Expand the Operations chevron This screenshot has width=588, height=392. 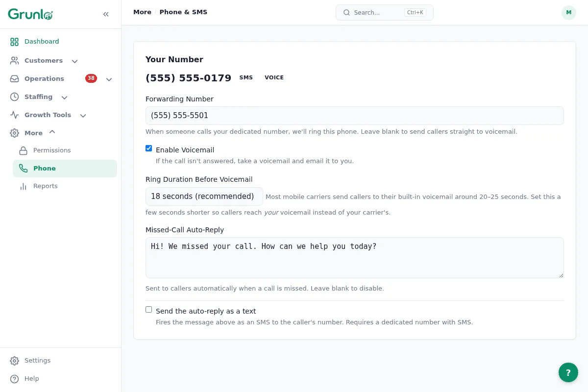(109, 79)
